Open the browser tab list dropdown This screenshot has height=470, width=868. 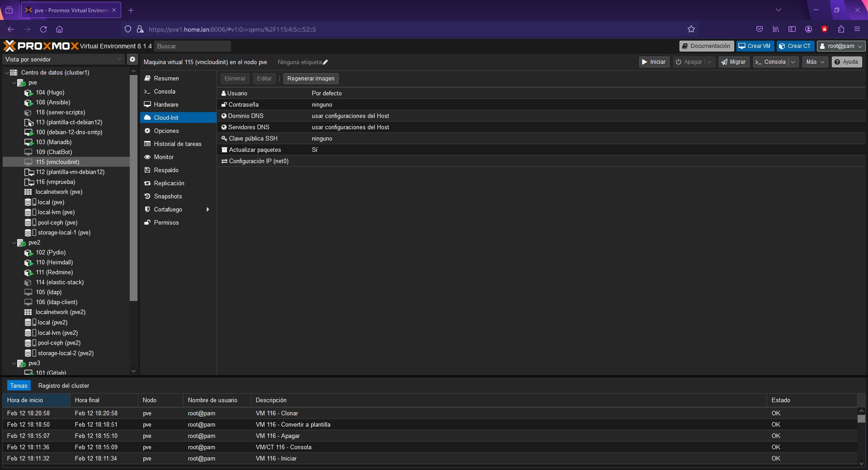(778, 10)
